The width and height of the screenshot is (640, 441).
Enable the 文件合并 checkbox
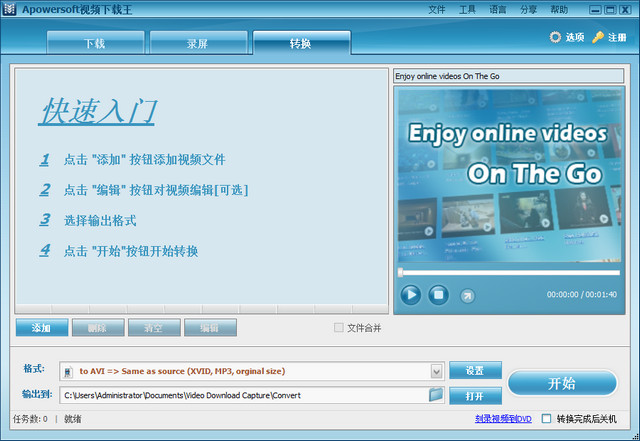tap(338, 327)
